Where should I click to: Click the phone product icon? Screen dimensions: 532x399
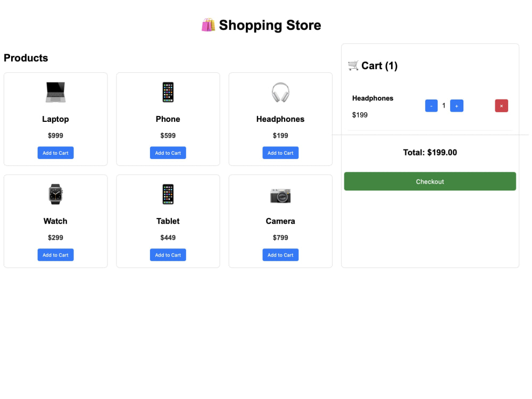point(168,92)
